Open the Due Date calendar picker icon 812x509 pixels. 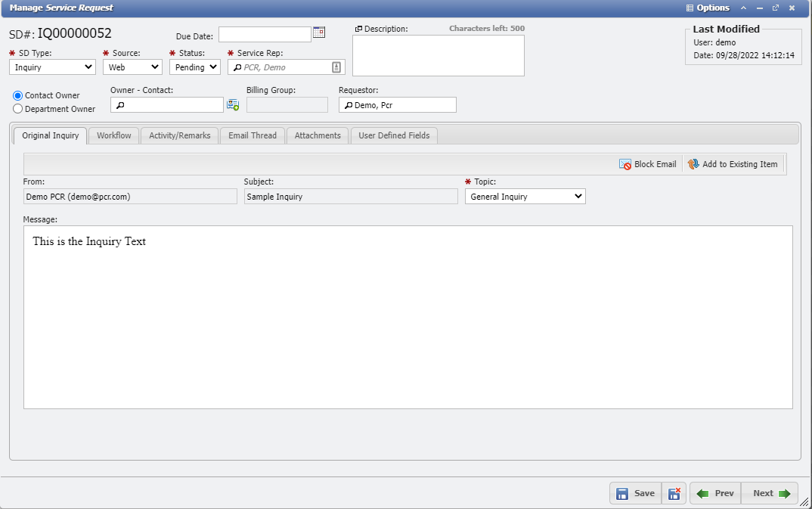(x=319, y=33)
